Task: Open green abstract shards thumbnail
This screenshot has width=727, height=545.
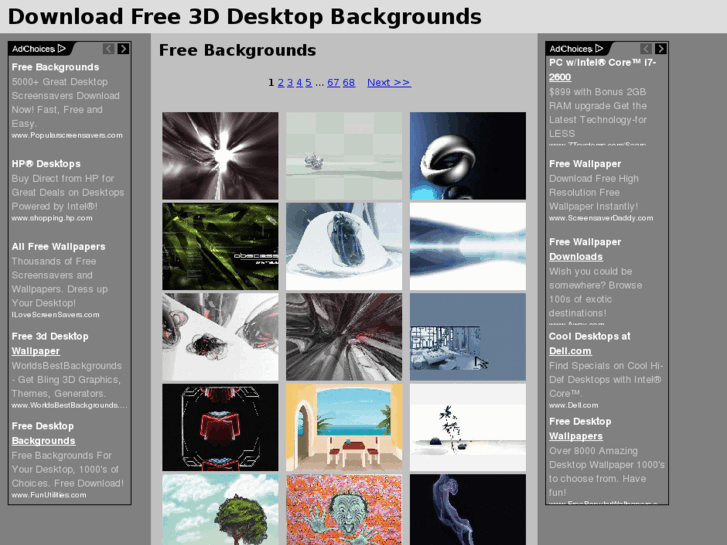Action: (x=220, y=246)
